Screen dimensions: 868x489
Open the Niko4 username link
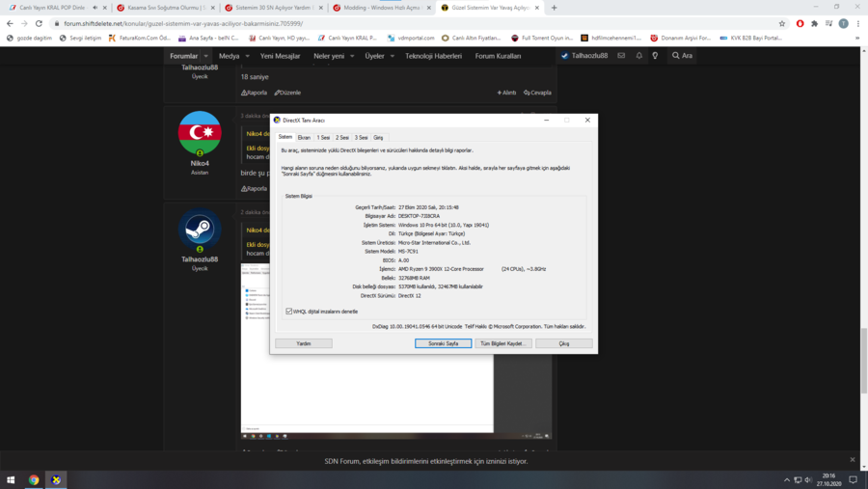point(200,163)
